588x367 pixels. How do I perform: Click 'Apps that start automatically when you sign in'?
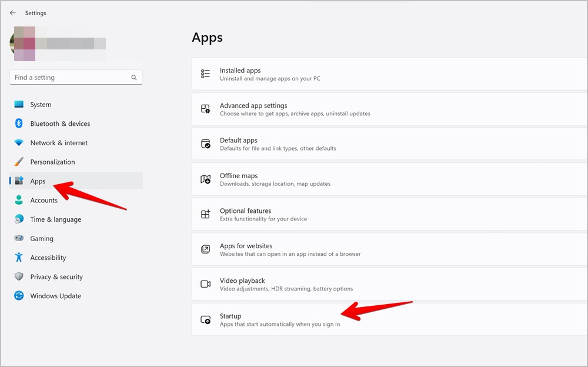(x=280, y=324)
